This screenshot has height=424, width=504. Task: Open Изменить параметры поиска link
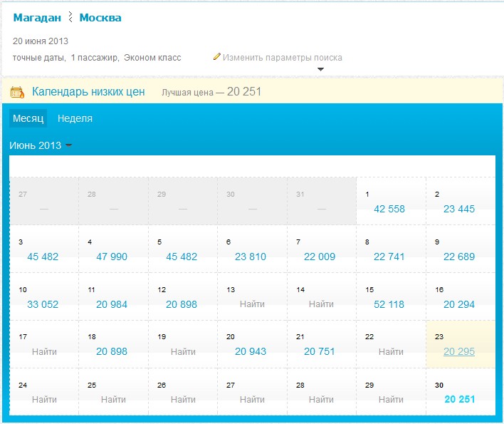click(x=282, y=57)
